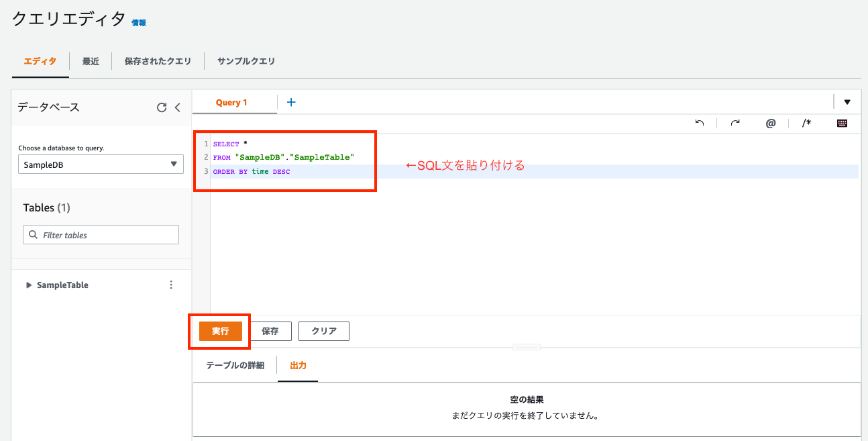Click the /* comment icon in the toolbar
The height and width of the screenshot is (441, 868).
pyautogui.click(x=806, y=124)
